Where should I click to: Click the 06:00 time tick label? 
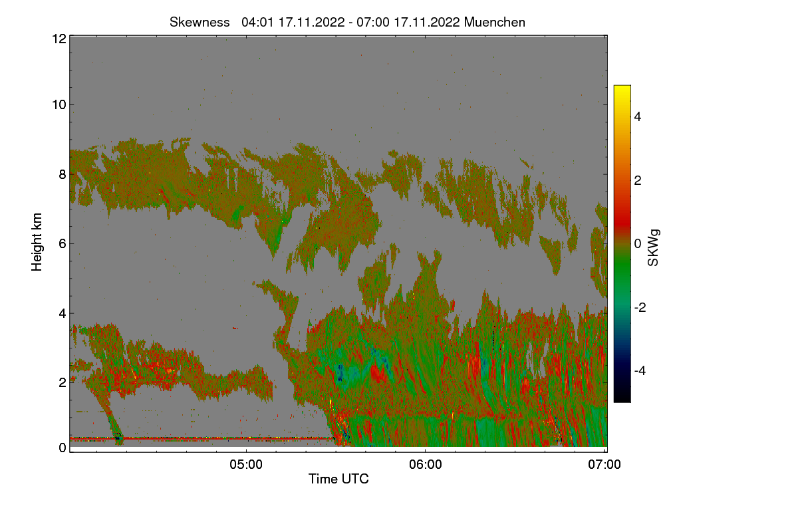pyautogui.click(x=426, y=465)
